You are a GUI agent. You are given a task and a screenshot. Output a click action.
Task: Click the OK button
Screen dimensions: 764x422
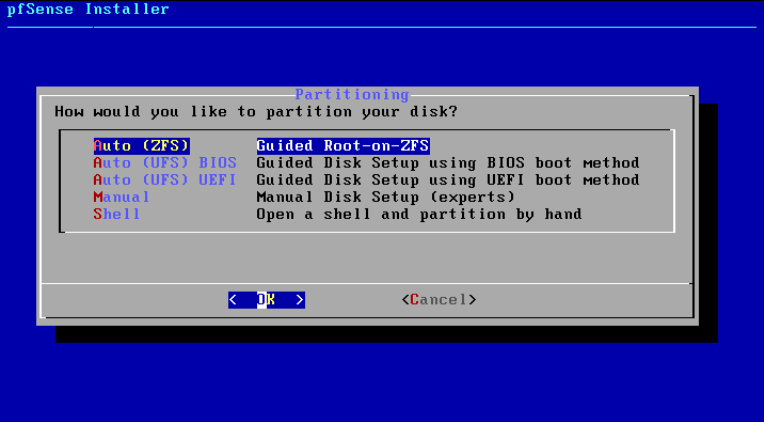pos(267,300)
